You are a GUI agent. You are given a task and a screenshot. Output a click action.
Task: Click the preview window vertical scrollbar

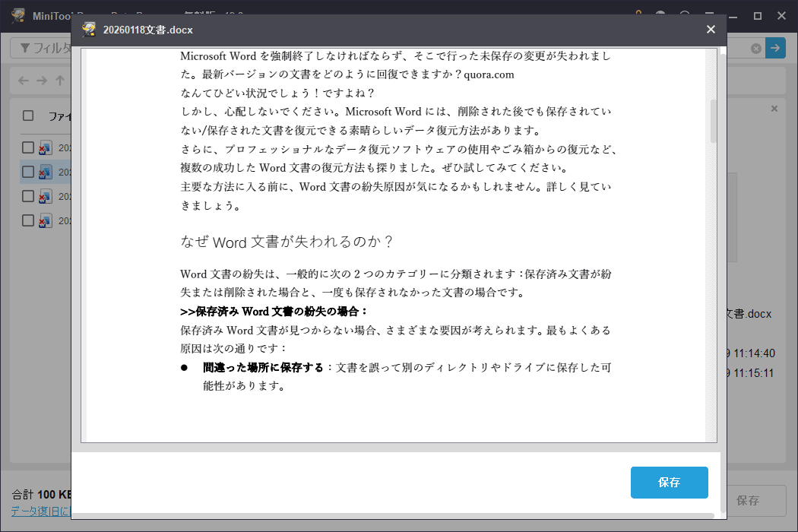tap(713, 122)
